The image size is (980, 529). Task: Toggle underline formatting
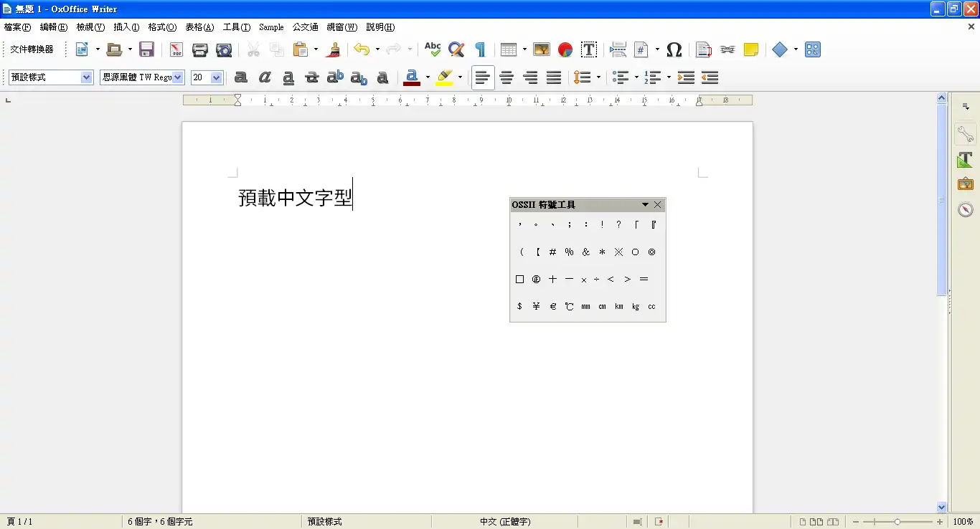pyautogui.click(x=288, y=77)
